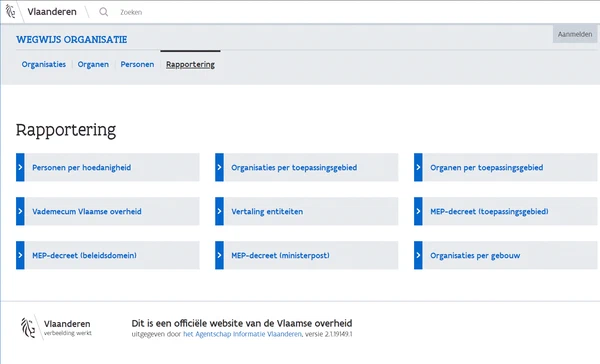Screen dimensions: 600x364
Task: Click the versie 2.1.19149.1 text
Action: (x=329, y=334)
